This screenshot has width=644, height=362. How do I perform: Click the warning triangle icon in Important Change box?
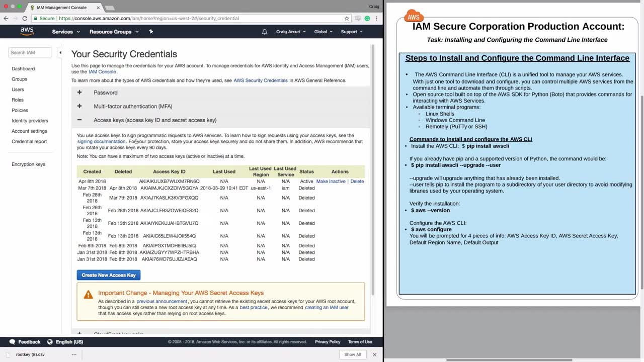(x=88, y=295)
